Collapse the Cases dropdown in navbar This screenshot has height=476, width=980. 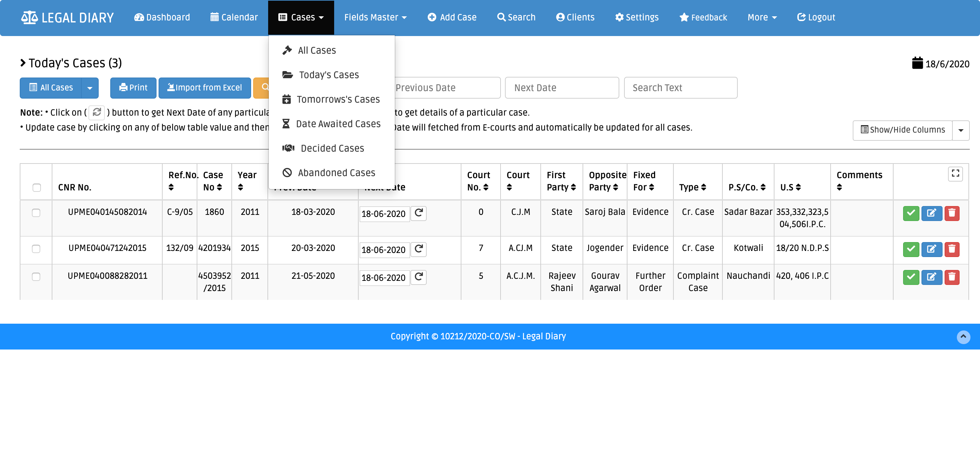click(x=301, y=17)
